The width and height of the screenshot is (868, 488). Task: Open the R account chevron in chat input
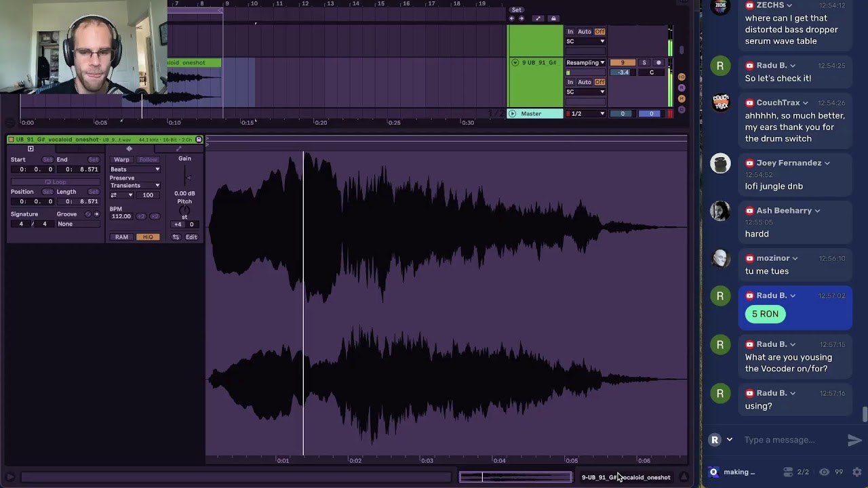click(730, 440)
